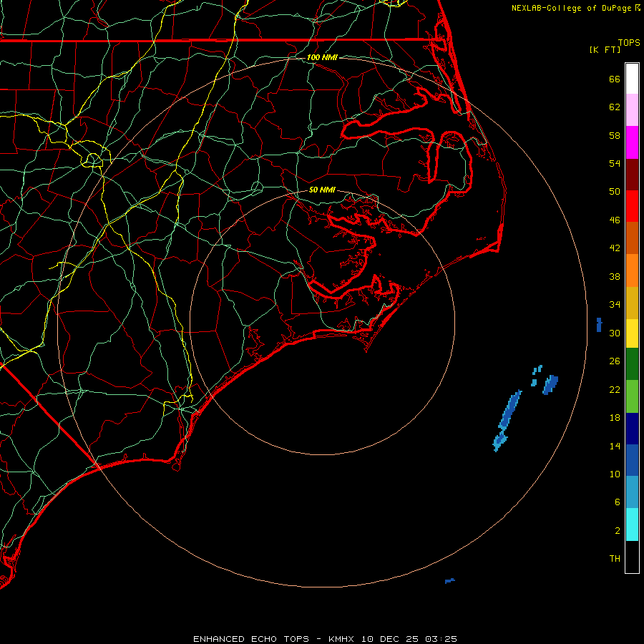Click the 46 legend value
Image resolution: width=644 pixels, height=644 pixels.
615,220
